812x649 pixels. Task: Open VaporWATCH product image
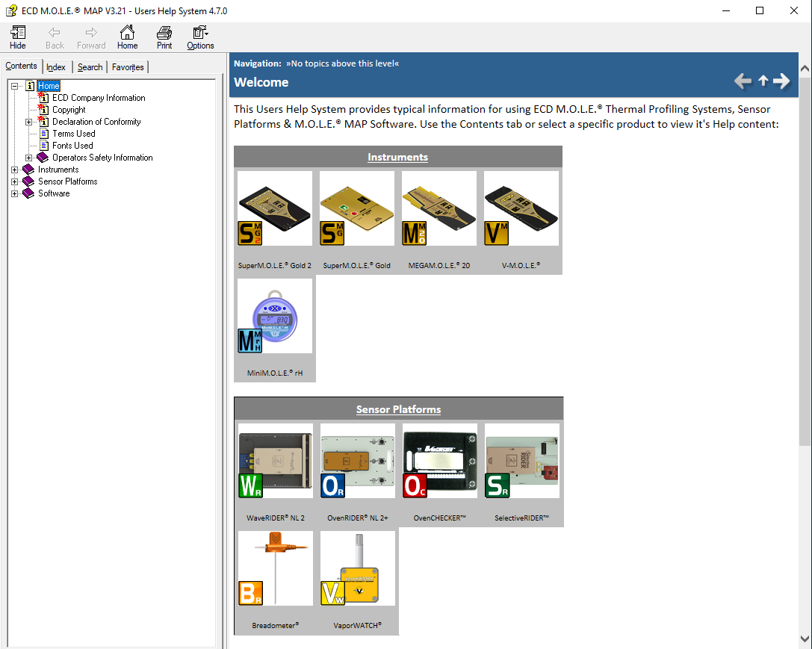pyautogui.click(x=357, y=568)
